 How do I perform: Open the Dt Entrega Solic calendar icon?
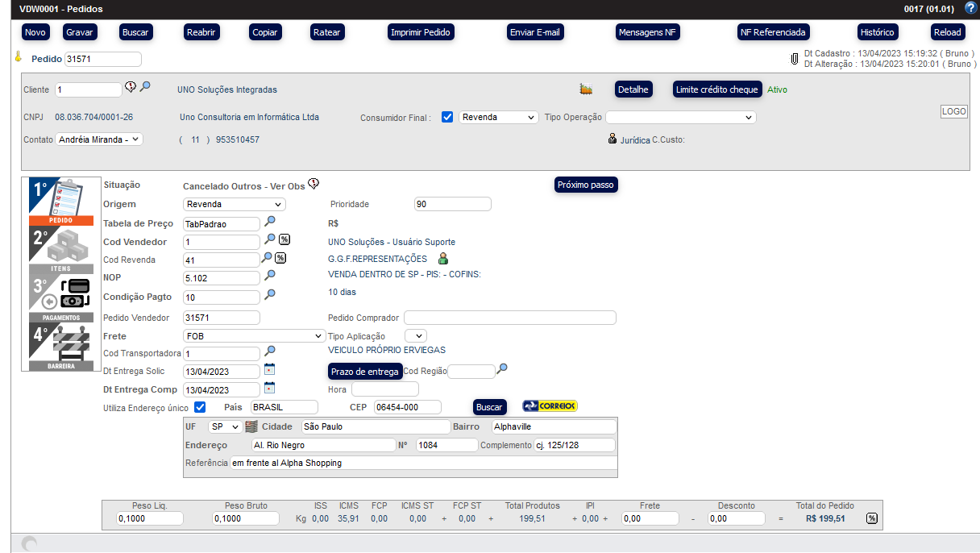coord(270,369)
